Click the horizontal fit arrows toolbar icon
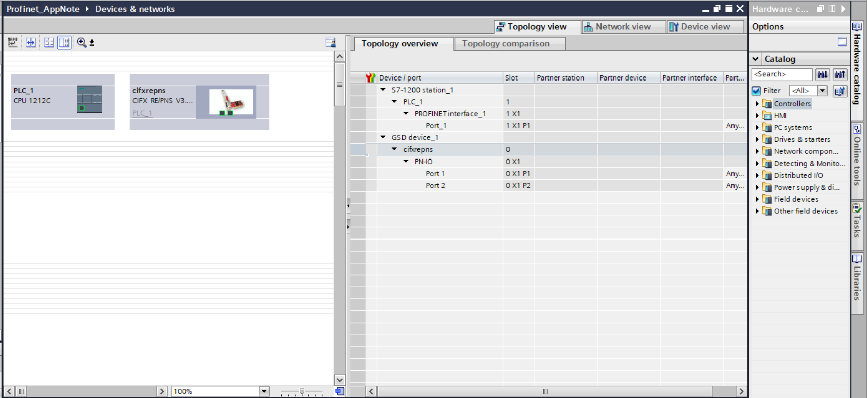The width and height of the screenshot is (868, 398). pos(31,42)
